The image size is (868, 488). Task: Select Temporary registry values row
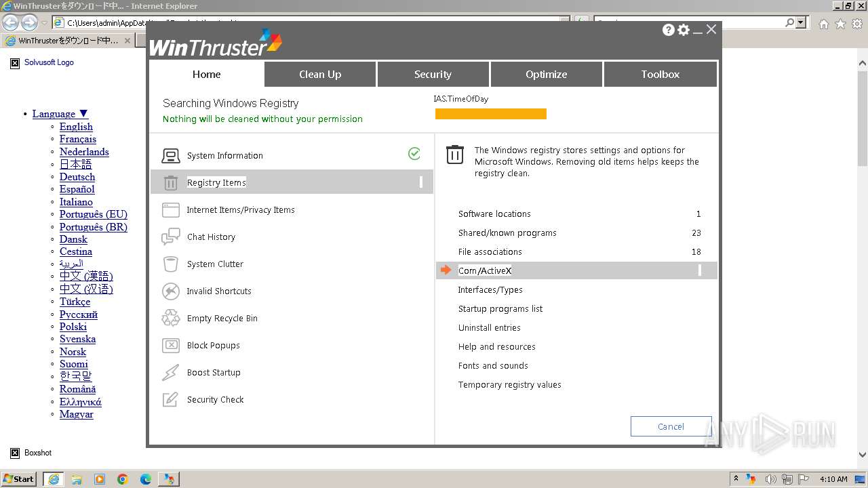pyautogui.click(x=576, y=385)
